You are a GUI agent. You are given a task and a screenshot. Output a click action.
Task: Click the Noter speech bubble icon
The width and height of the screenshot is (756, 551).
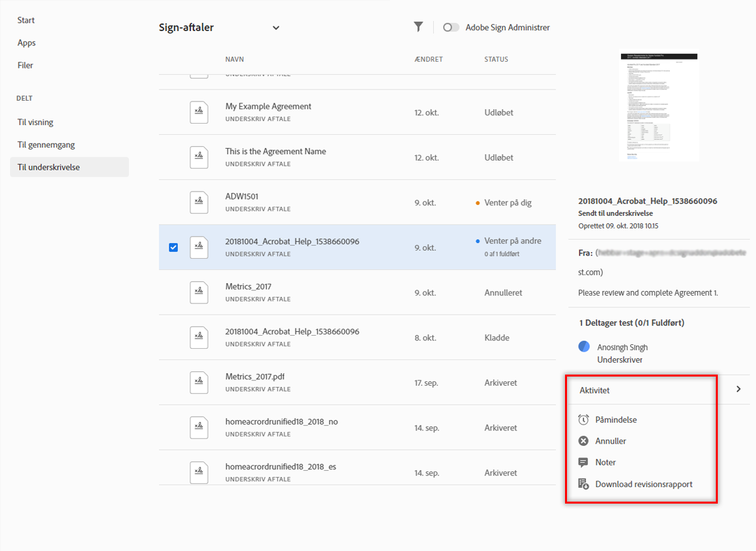pos(583,462)
